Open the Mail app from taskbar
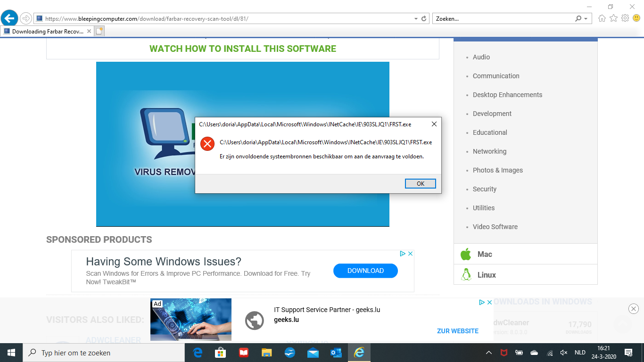The height and width of the screenshot is (362, 644). (313, 353)
